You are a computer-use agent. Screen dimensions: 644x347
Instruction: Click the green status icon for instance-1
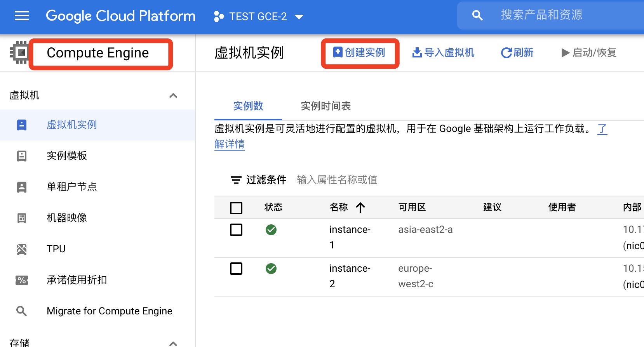click(271, 230)
